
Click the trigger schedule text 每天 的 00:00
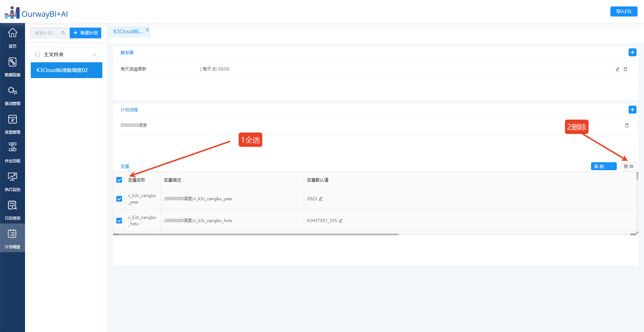216,69
